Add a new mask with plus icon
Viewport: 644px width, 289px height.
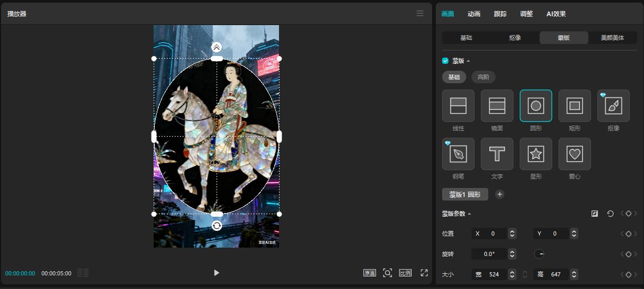pyautogui.click(x=500, y=194)
